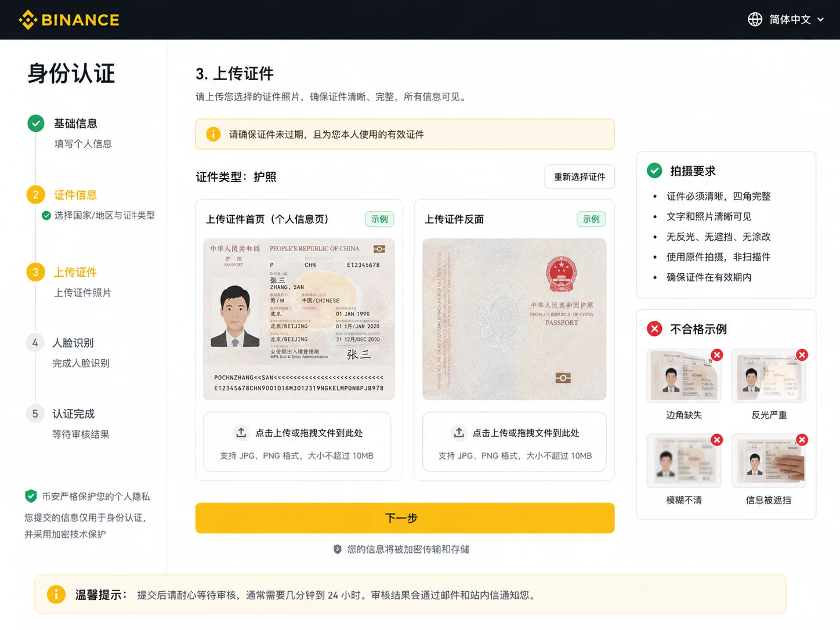Click the 边角缺失 example thumbnail

[x=684, y=376]
